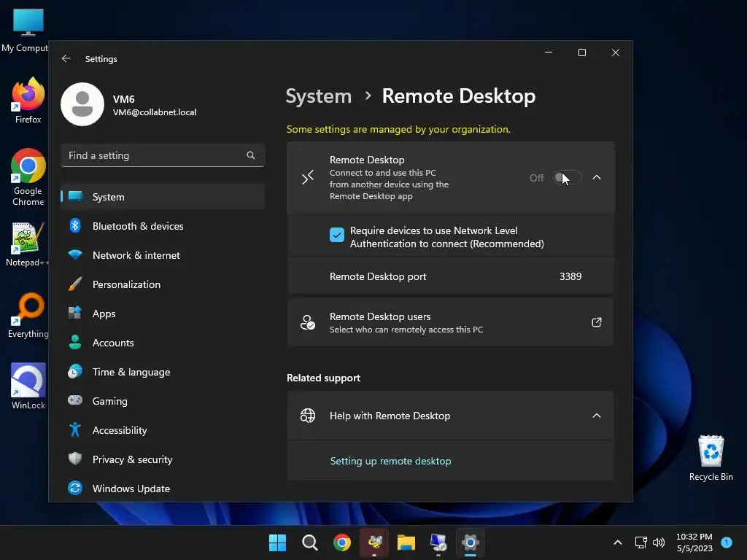Open the notification badge in tray
Viewport: 747px width, 560px height.
727,542
